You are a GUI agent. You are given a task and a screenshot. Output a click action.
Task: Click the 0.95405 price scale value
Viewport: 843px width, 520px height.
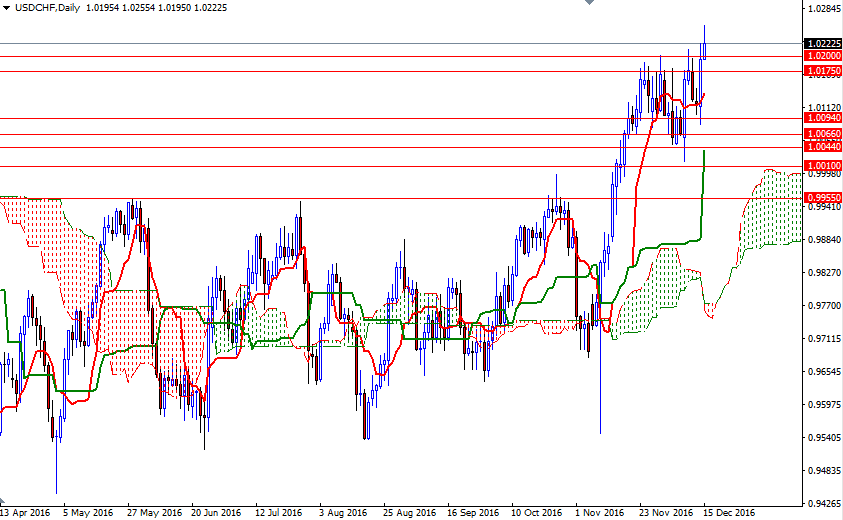[x=824, y=438]
